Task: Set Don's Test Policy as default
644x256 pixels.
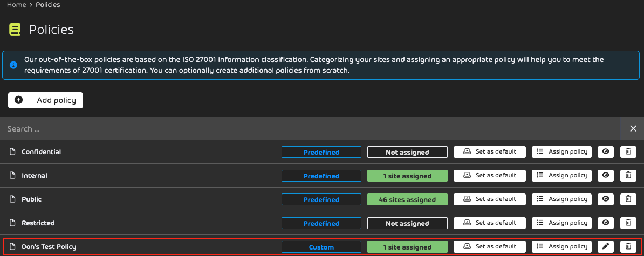Action: pyautogui.click(x=490, y=247)
